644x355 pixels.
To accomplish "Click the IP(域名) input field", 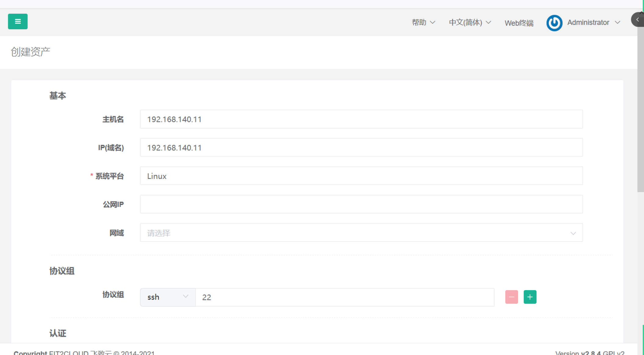I will coord(361,147).
